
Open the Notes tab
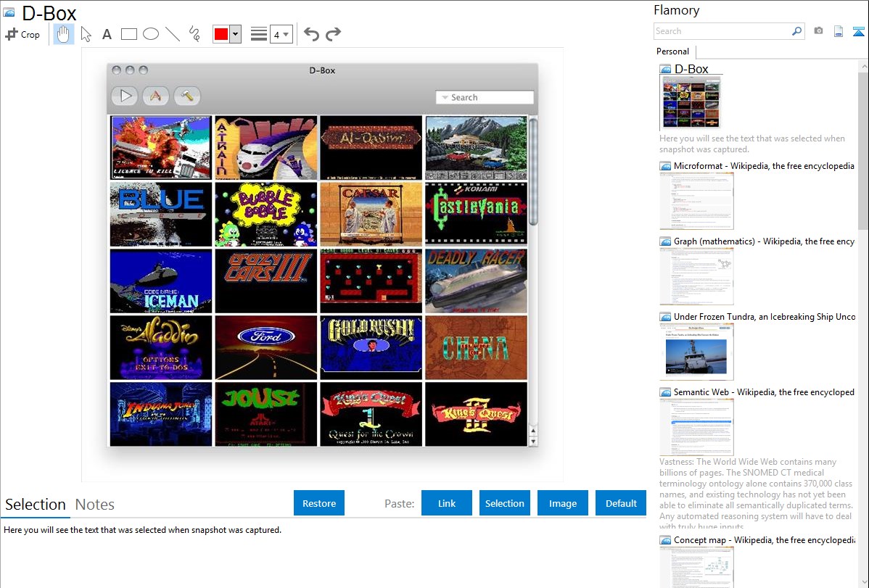(x=95, y=505)
